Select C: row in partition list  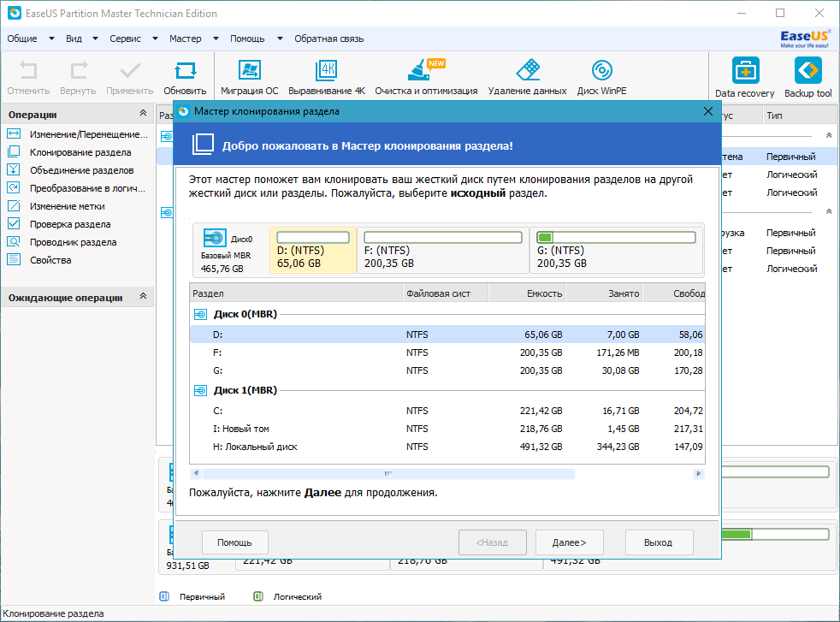tap(447, 411)
